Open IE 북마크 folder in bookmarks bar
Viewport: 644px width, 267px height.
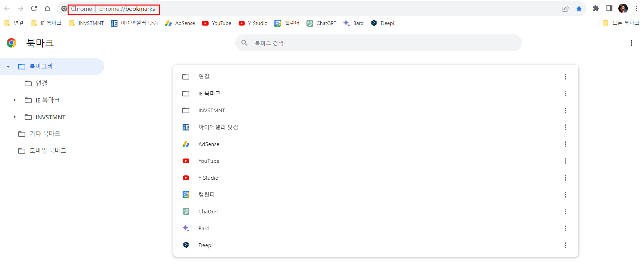[46, 23]
